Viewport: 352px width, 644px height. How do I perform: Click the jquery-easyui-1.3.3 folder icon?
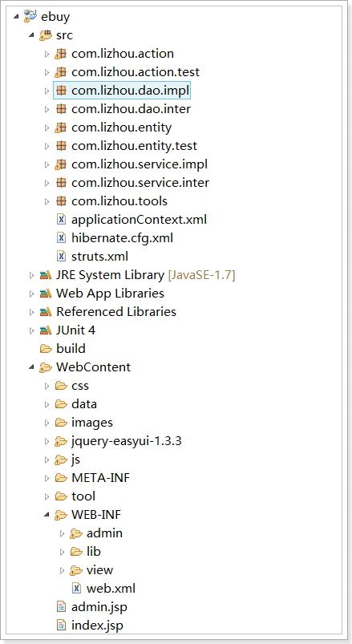61,441
